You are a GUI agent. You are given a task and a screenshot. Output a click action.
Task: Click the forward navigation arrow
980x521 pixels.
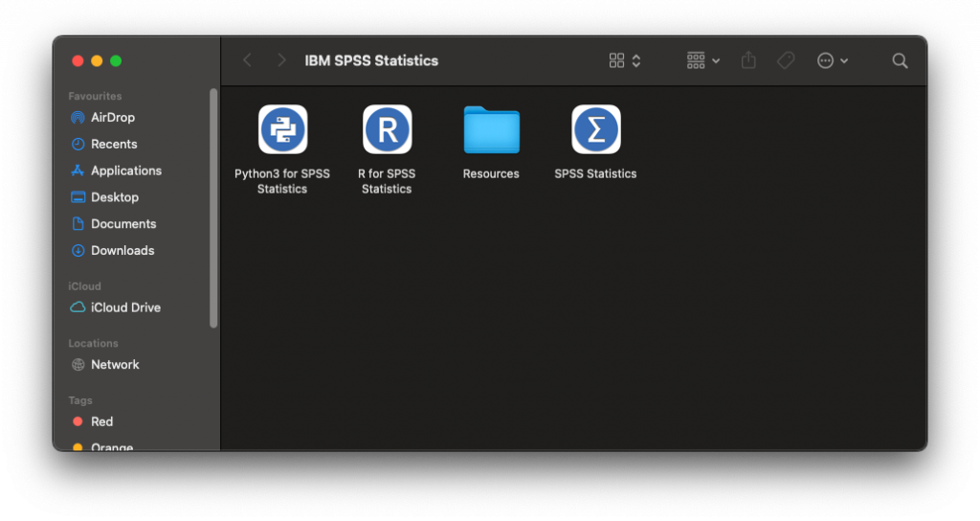[281, 60]
